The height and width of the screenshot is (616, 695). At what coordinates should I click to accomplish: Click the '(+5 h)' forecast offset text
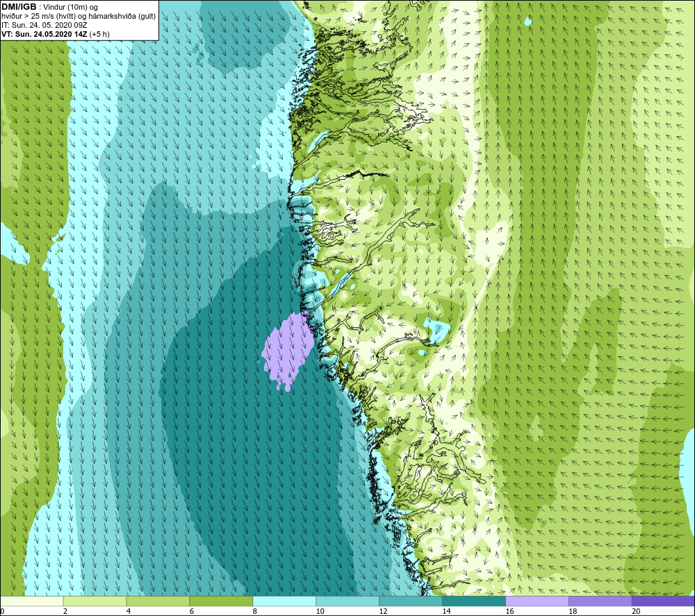click(99, 34)
